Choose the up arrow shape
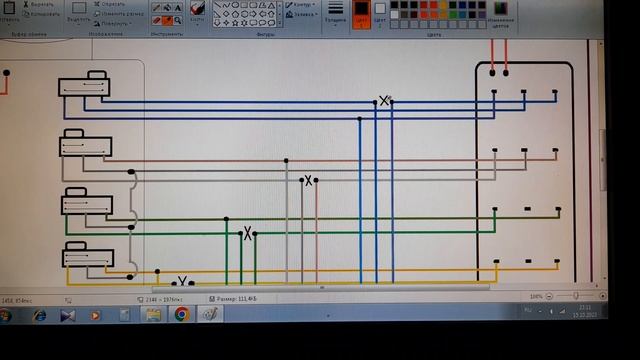The image size is (640, 360). pos(271,14)
